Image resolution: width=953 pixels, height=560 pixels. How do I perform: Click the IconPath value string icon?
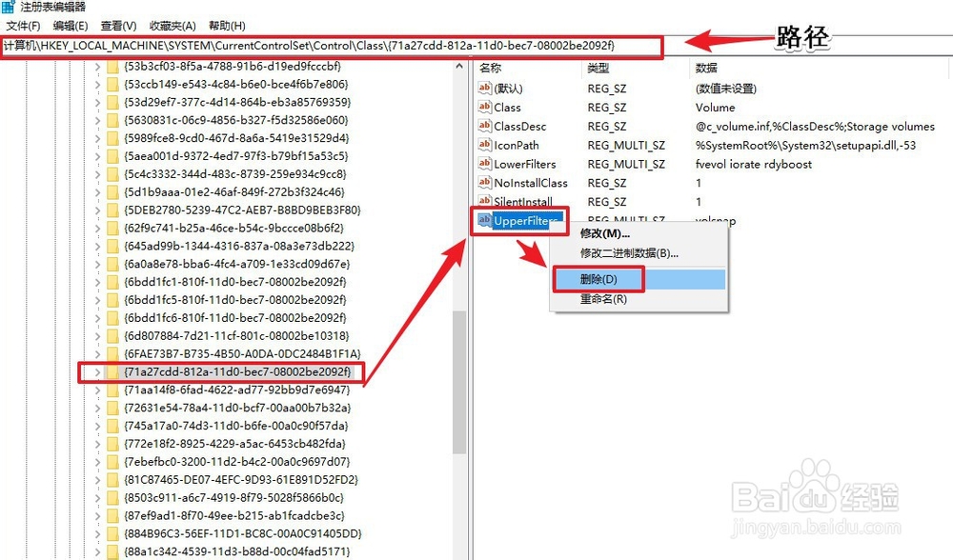click(x=484, y=145)
